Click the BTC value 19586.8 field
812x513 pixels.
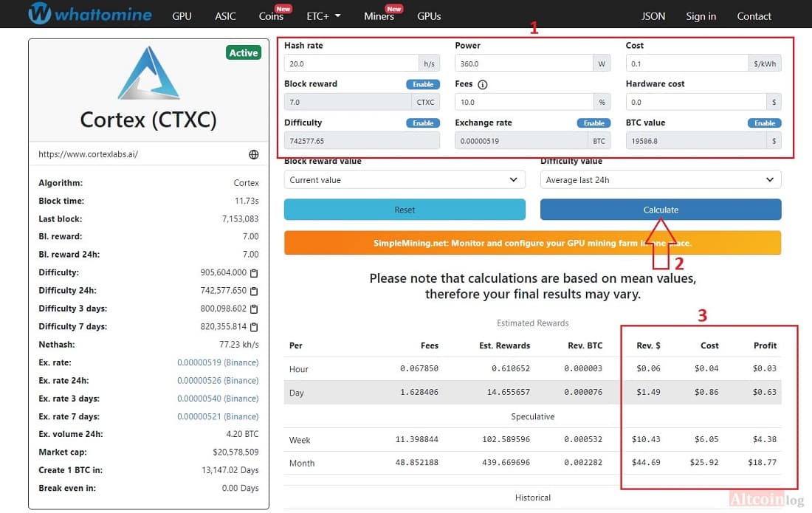(x=696, y=141)
